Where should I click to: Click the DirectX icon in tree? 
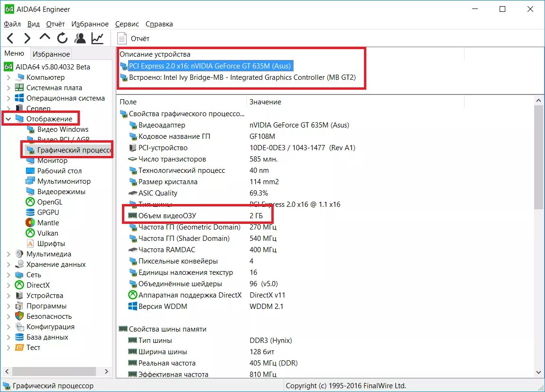pos(19,285)
